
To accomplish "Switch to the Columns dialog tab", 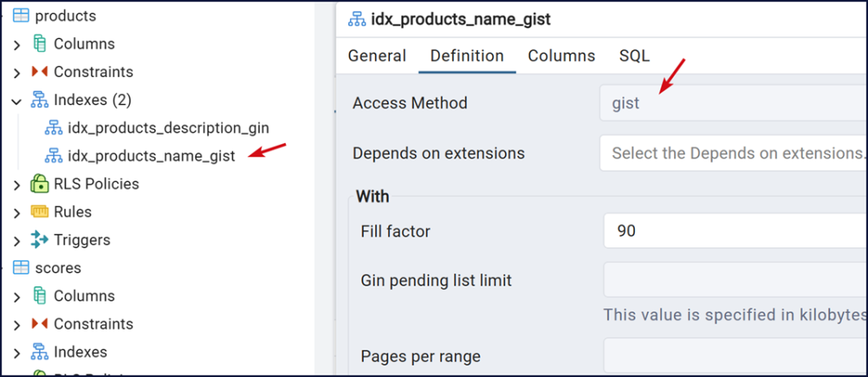I will [x=561, y=56].
